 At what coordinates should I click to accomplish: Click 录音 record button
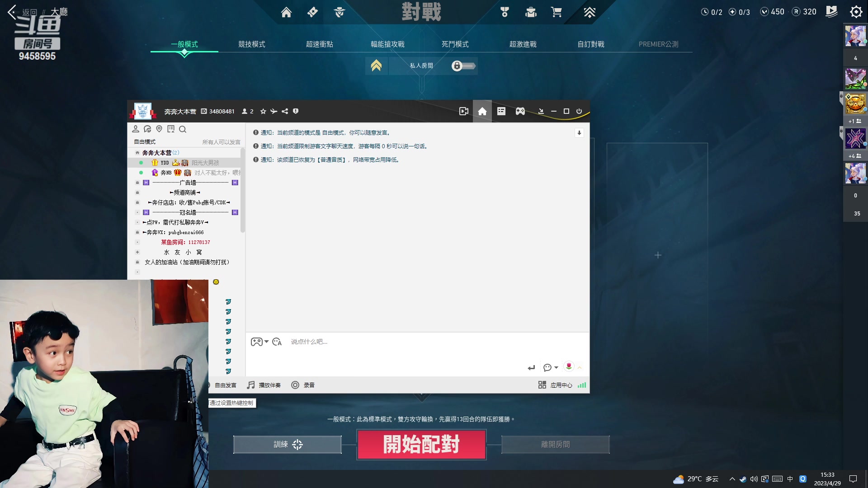coord(303,385)
